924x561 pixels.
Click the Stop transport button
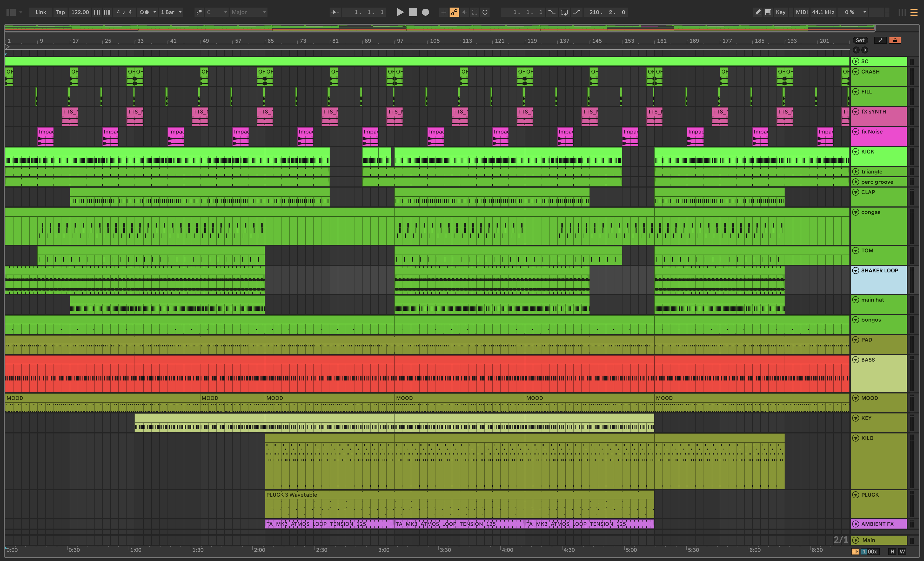(x=413, y=12)
